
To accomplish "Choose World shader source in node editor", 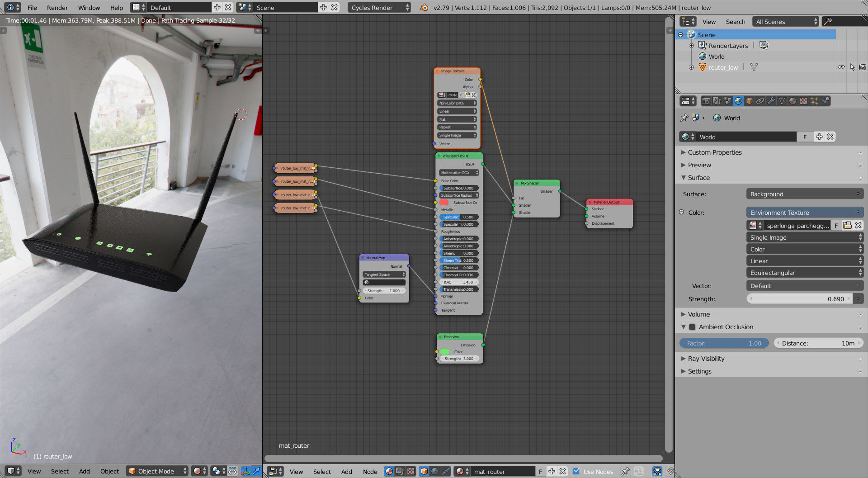I will tap(435, 471).
